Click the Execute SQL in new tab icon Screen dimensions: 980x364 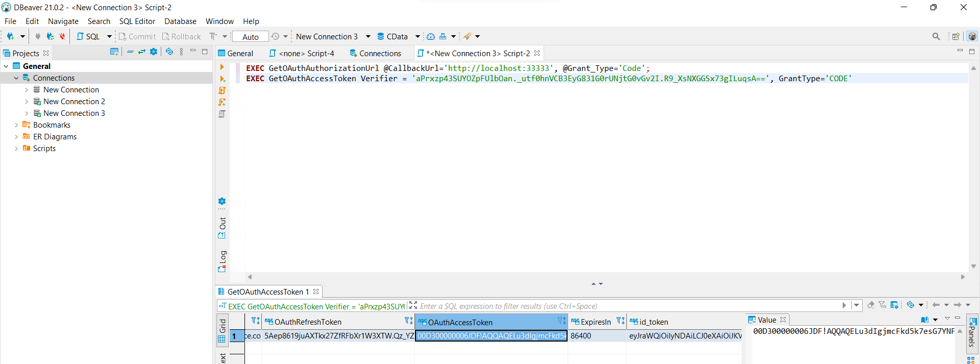pos(222,79)
